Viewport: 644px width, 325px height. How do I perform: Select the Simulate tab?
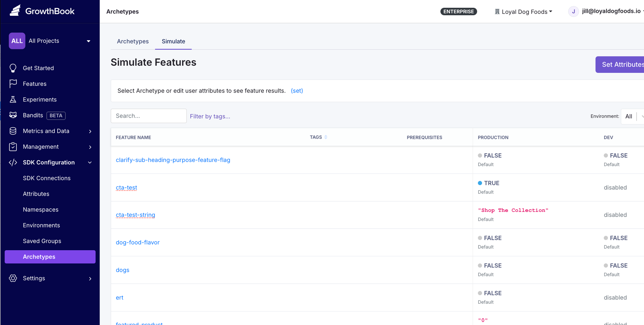173,41
